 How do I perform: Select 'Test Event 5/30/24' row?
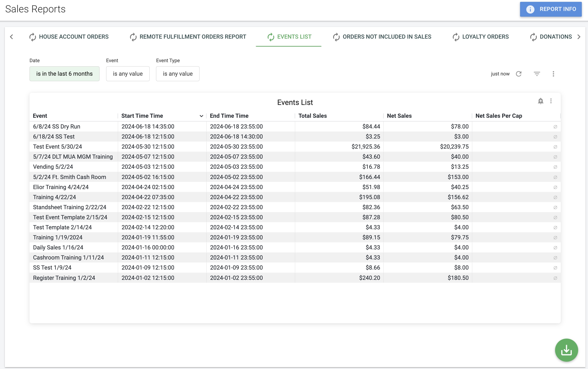point(73,147)
